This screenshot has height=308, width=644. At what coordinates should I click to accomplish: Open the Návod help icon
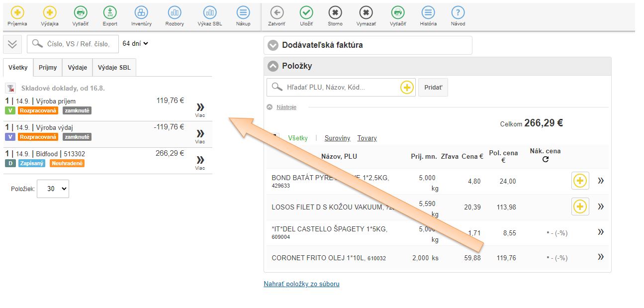pyautogui.click(x=458, y=13)
